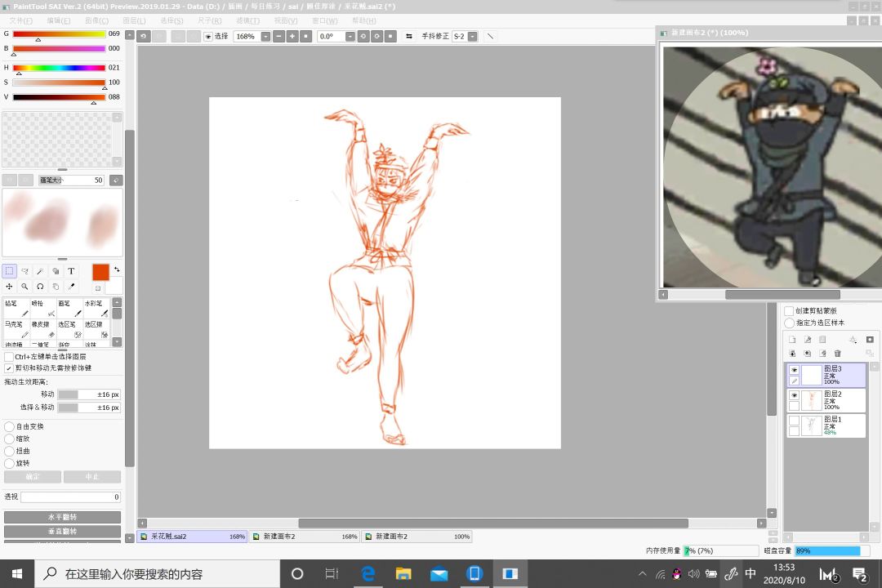The height and width of the screenshot is (588, 882).
Task: Click the 水平翻转 button
Action: (62, 517)
